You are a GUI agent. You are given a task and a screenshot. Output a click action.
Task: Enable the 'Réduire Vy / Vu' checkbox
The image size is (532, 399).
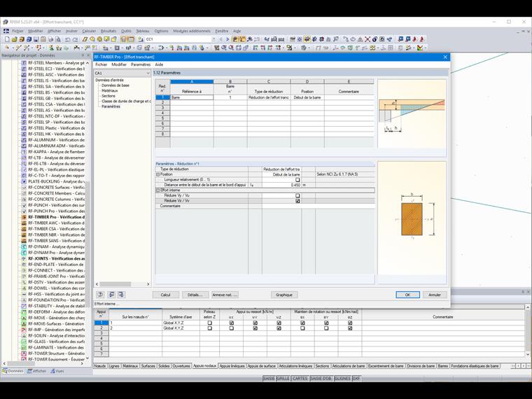tap(297, 195)
